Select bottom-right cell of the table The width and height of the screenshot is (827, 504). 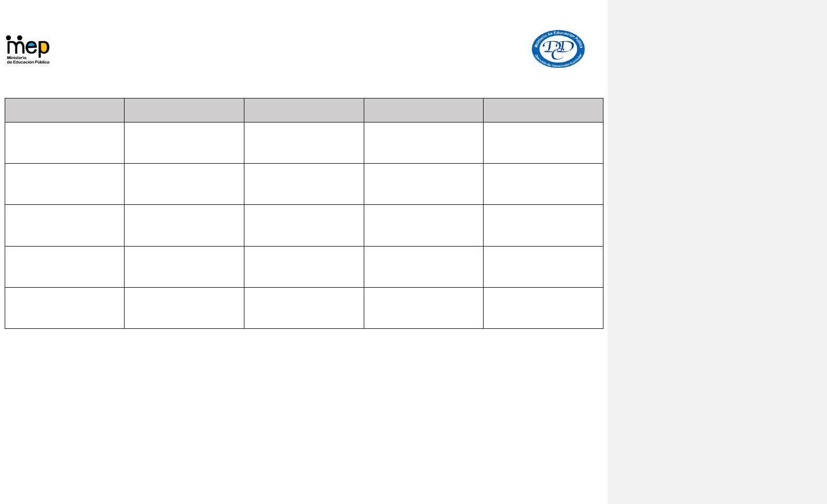(x=543, y=308)
